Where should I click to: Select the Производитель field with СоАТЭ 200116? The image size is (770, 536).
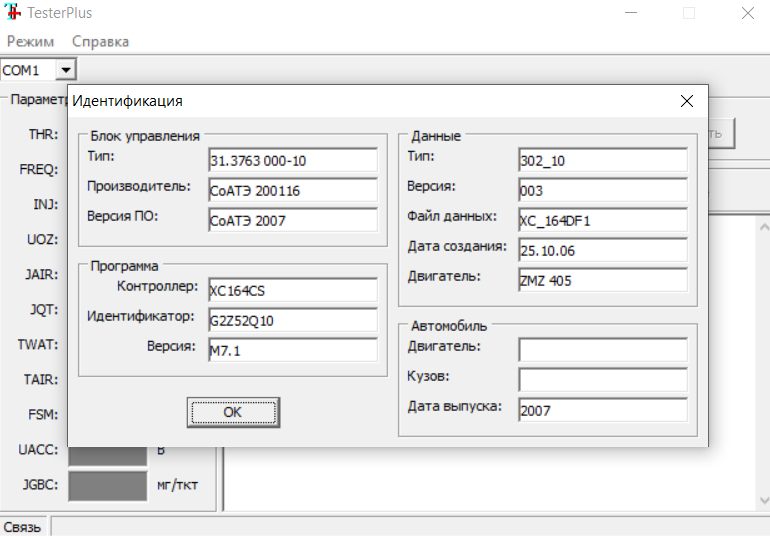(292, 190)
